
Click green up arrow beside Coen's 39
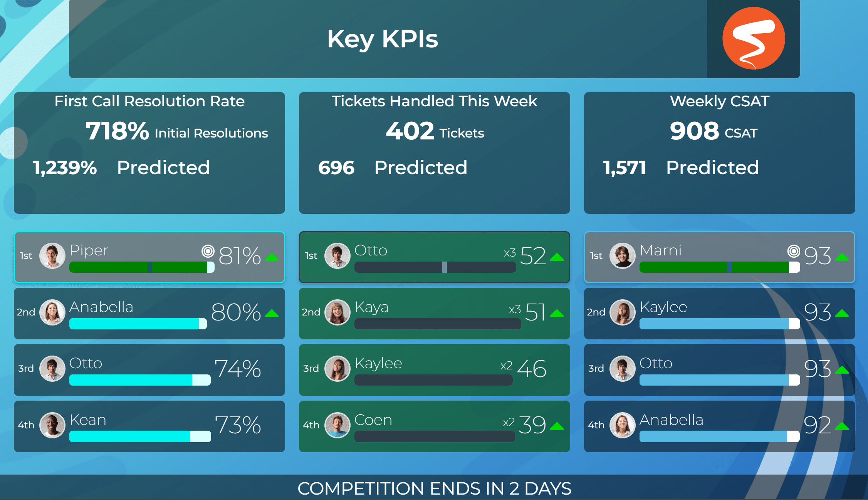pyautogui.click(x=557, y=426)
